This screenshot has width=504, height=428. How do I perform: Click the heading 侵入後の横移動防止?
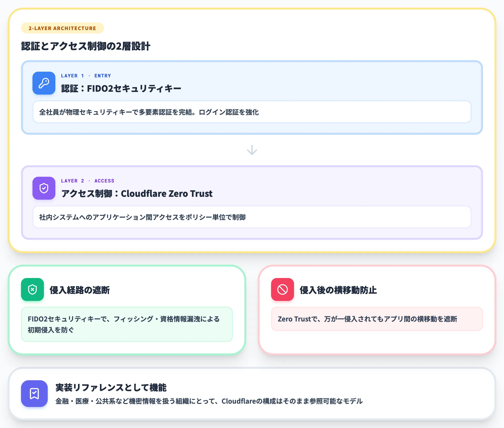338,290
